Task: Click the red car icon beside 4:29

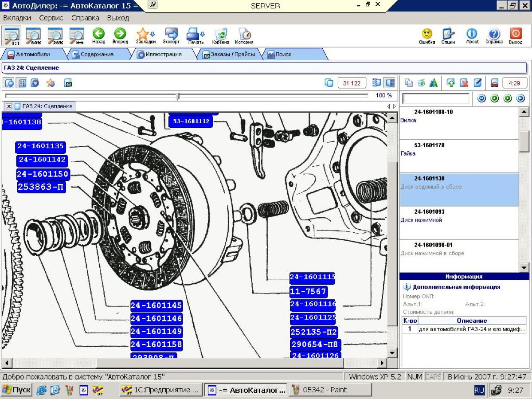Action: [495, 83]
